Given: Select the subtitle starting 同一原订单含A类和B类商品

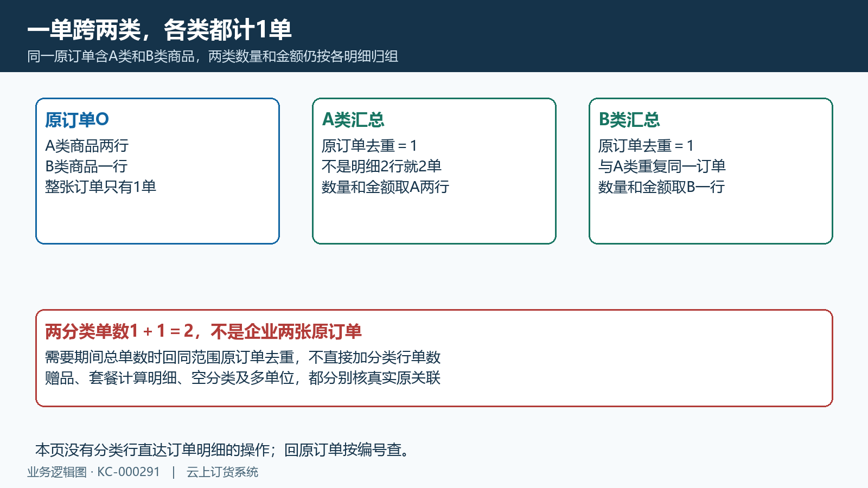Looking at the screenshot, I should (x=213, y=56).
